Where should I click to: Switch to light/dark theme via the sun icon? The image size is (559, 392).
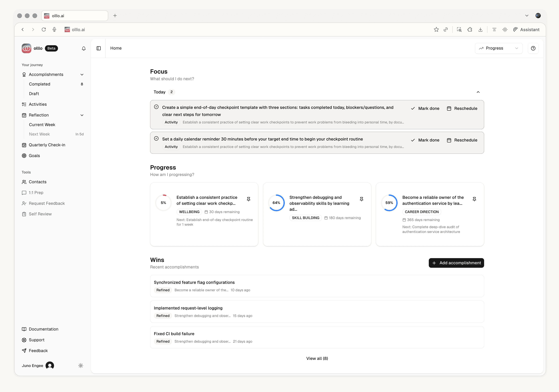tap(81, 365)
